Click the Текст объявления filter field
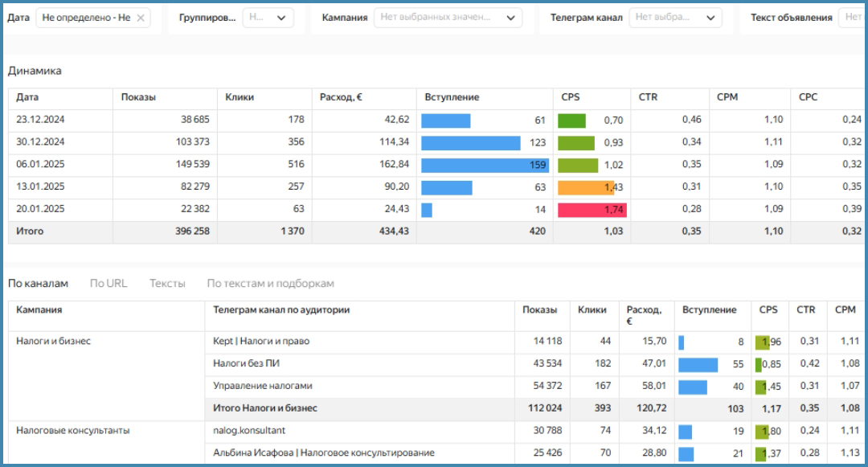 tap(851, 18)
